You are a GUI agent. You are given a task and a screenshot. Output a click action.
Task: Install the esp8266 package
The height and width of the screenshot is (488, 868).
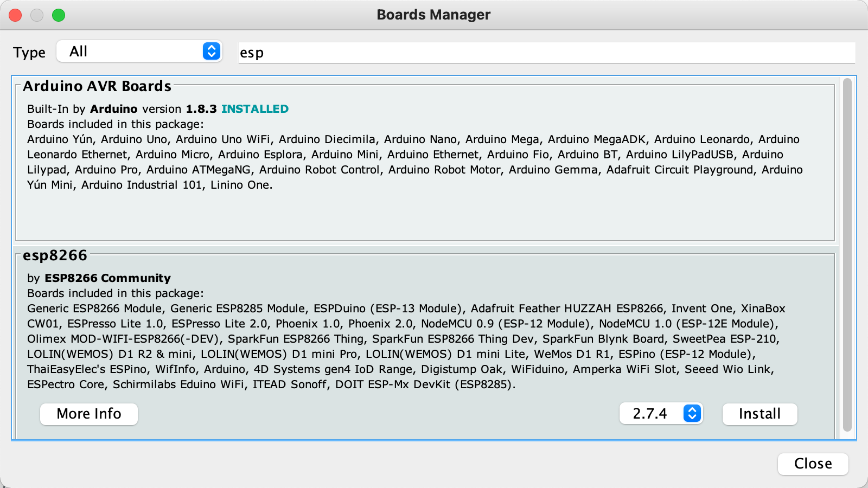coord(759,414)
